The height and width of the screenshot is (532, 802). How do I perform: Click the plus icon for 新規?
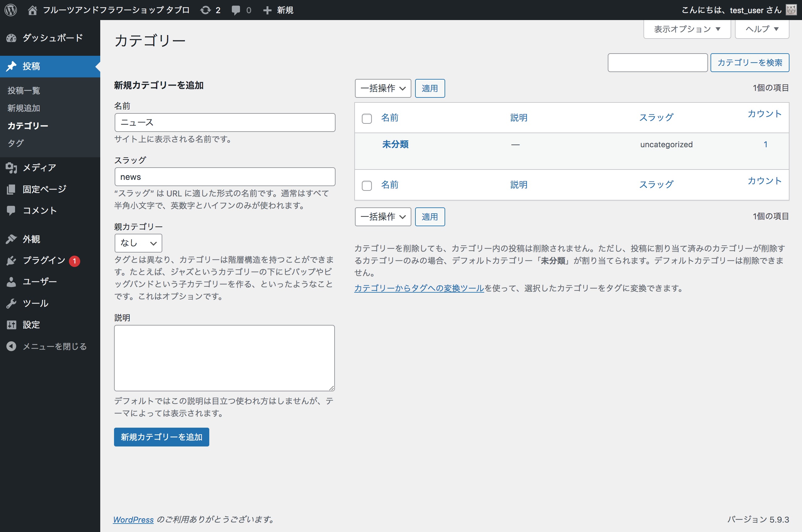click(267, 10)
